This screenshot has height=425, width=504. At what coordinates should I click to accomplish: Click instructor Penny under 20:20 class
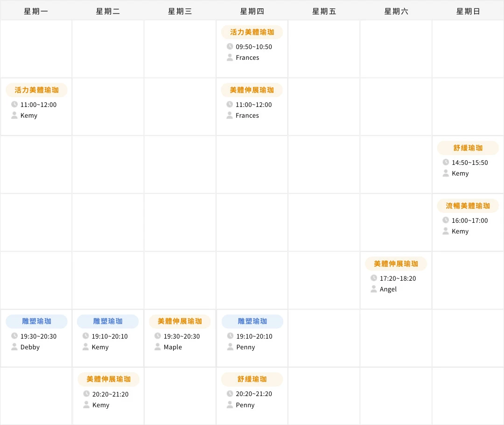pyautogui.click(x=245, y=405)
